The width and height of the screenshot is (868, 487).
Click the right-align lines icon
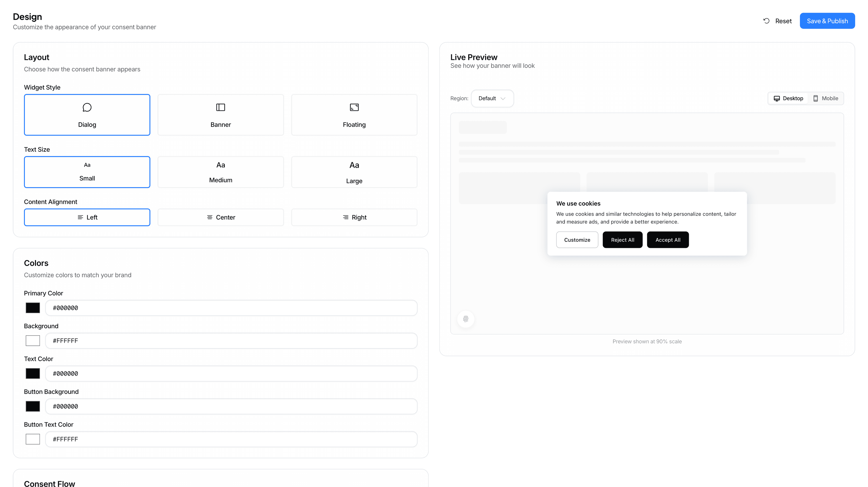pyautogui.click(x=346, y=217)
